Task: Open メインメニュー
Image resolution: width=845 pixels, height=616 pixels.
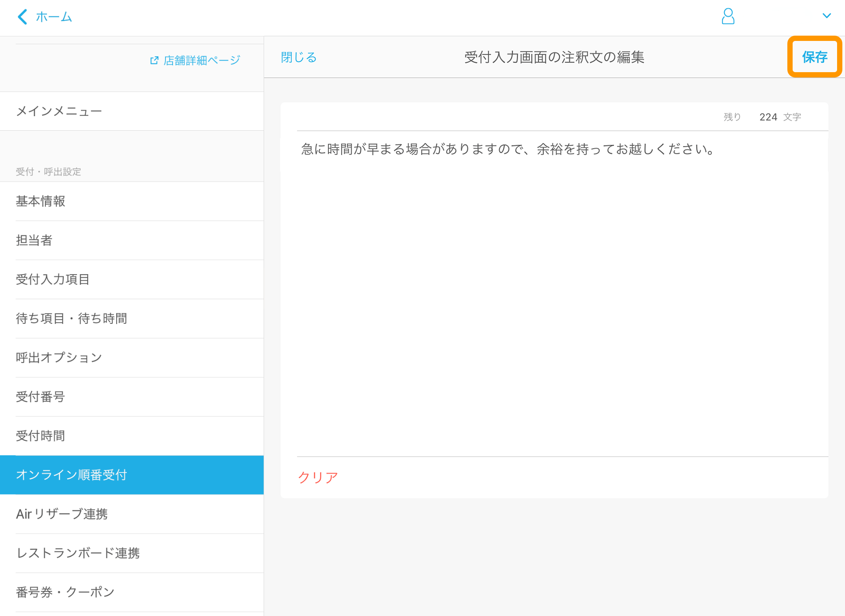Action: click(59, 111)
